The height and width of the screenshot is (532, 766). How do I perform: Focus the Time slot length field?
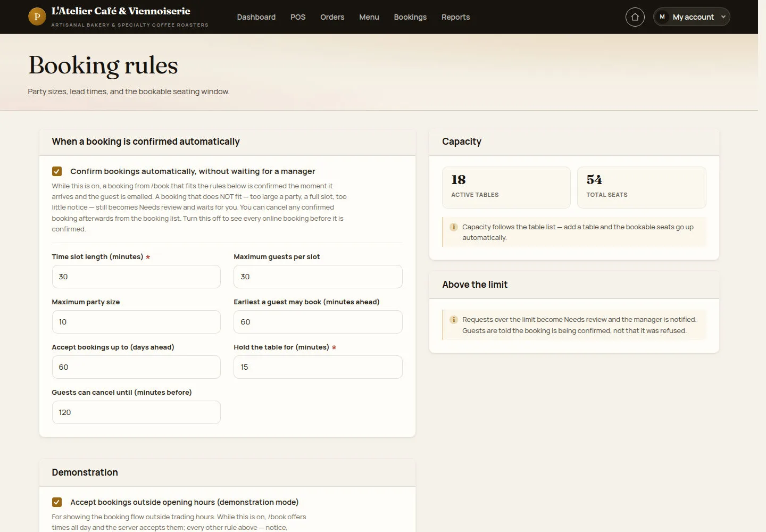pos(136,277)
